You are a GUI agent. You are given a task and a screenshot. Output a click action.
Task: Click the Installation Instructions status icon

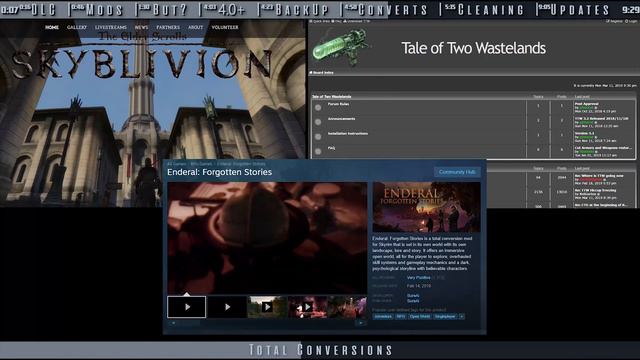pyautogui.click(x=318, y=137)
